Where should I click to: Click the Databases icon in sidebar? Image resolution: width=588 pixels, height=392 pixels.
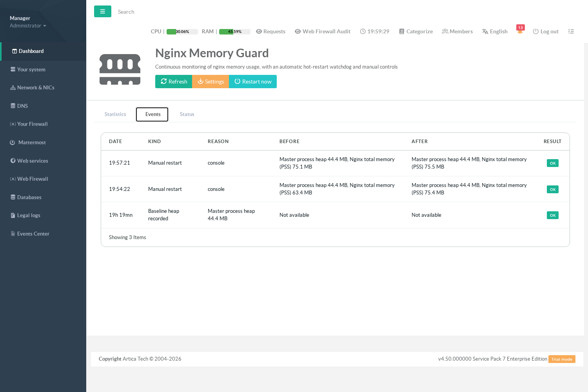(x=13, y=197)
